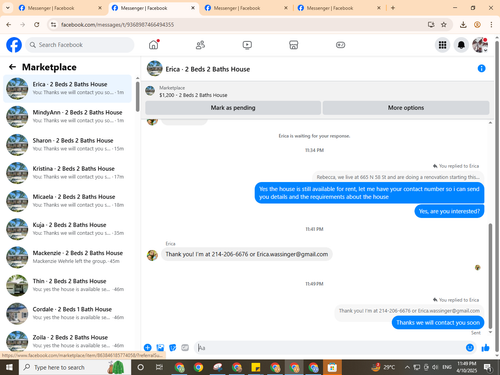Viewport: 500px width, 375px height.
Task: Choose a GIF icon in composer
Action: pos(185,348)
